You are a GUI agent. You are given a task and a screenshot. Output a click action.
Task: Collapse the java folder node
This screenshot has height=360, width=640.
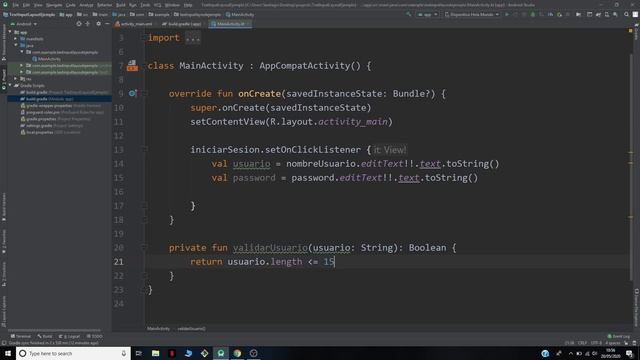tap(16, 45)
